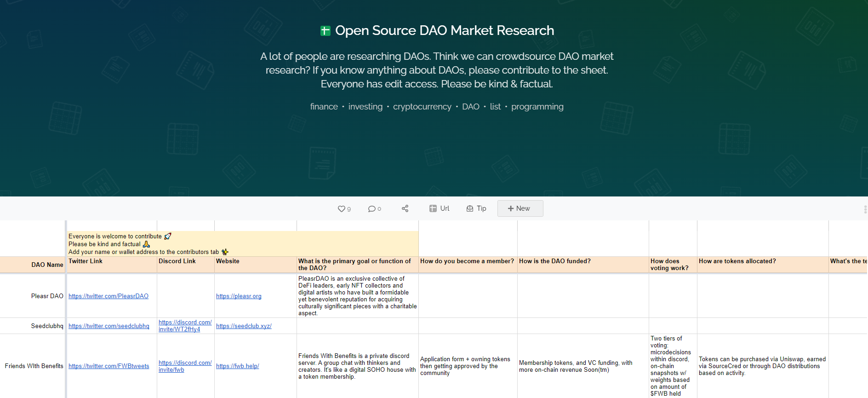The image size is (868, 398).
Task: Click the heart like icon
Action: (x=341, y=209)
